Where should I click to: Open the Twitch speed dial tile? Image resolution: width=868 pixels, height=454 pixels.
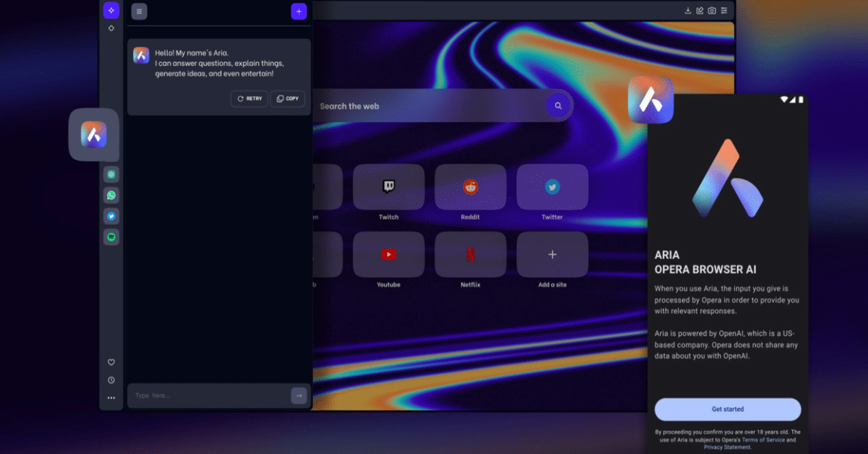[388, 187]
